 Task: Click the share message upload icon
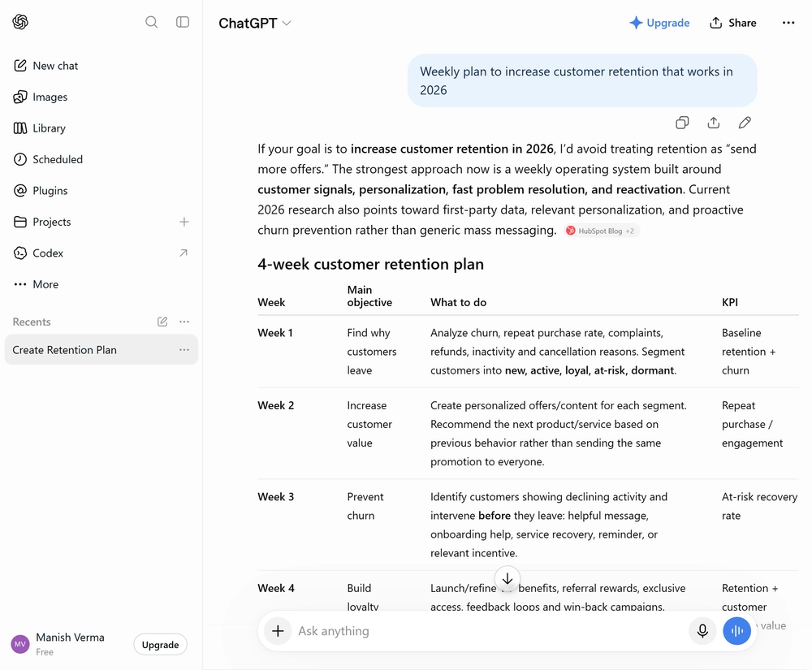pos(714,123)
